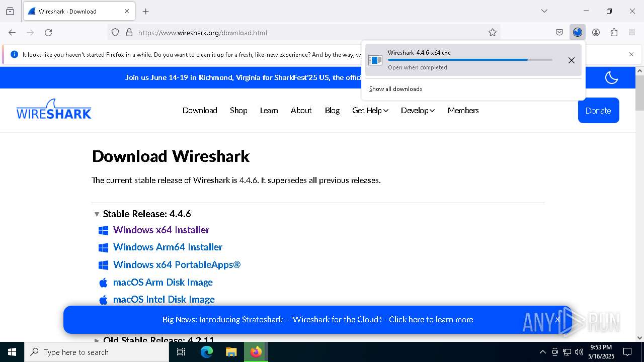Image resolution: width=644 pixels, height=362 pixels.
Task: Download Windows x64 Installer
Action: (161, 230)
